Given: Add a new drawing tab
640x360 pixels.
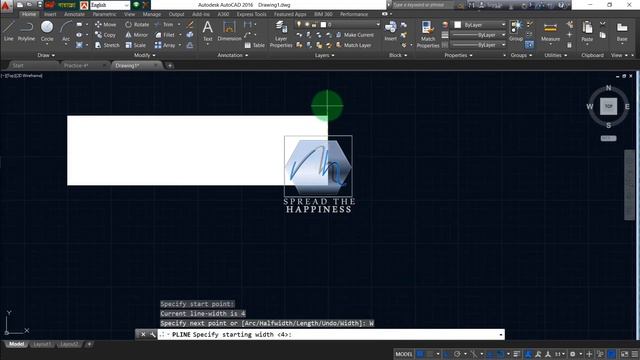Looking at the screenshot, I should [170, 65].
